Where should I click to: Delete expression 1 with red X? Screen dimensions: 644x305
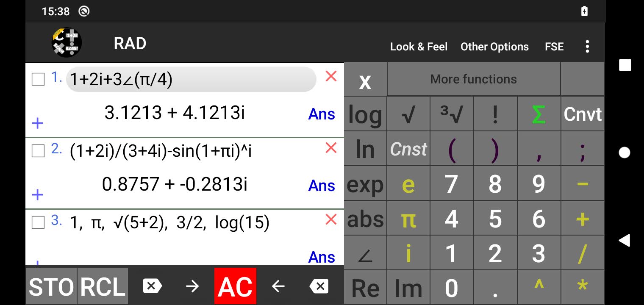point(331,76)
